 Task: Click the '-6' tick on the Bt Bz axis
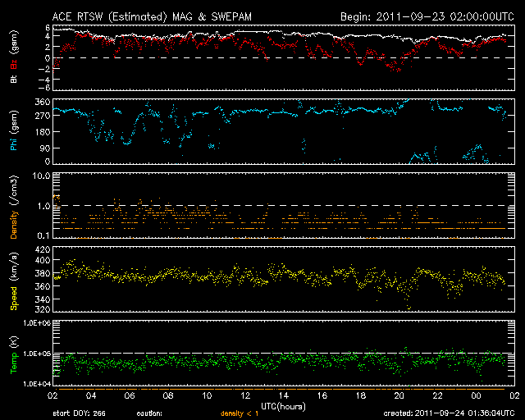pos(45,88)
